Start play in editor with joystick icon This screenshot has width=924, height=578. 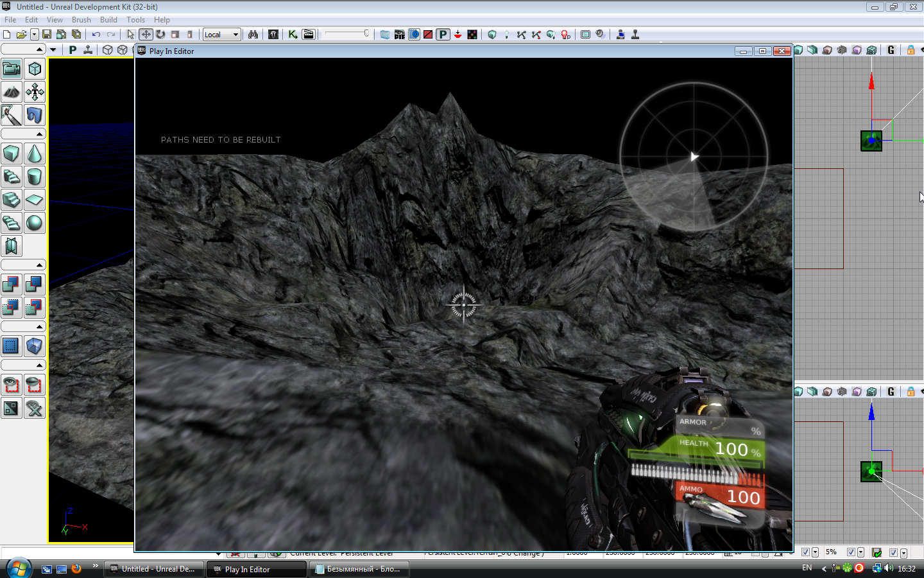coord(635,35)
